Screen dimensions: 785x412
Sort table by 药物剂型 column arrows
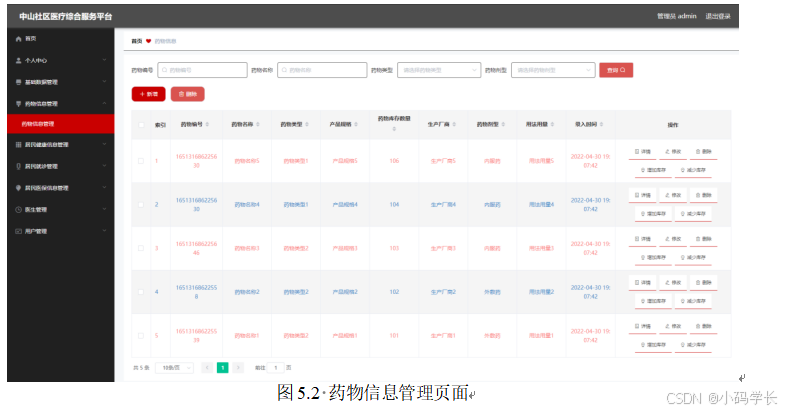tap(503, 124)
